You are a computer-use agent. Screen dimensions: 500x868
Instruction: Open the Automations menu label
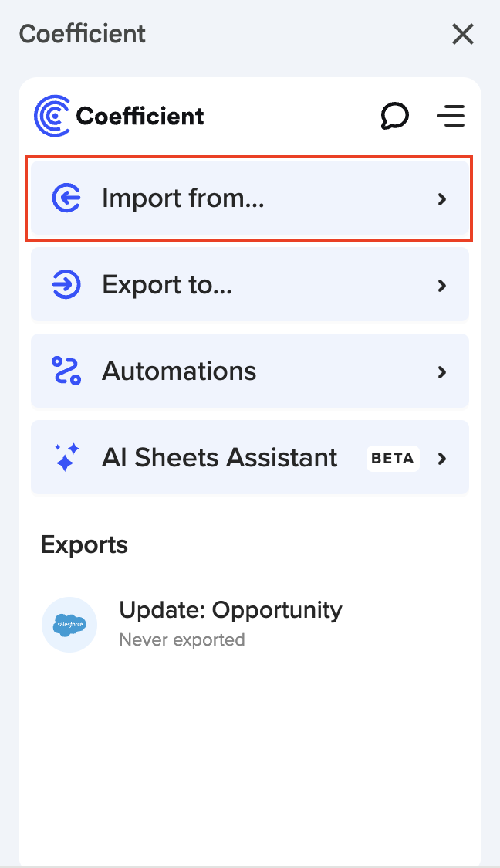(x=179, y=371)
